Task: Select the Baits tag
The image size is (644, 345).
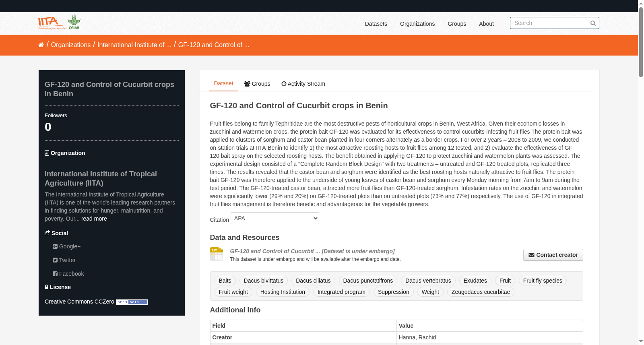Action: 225,281
